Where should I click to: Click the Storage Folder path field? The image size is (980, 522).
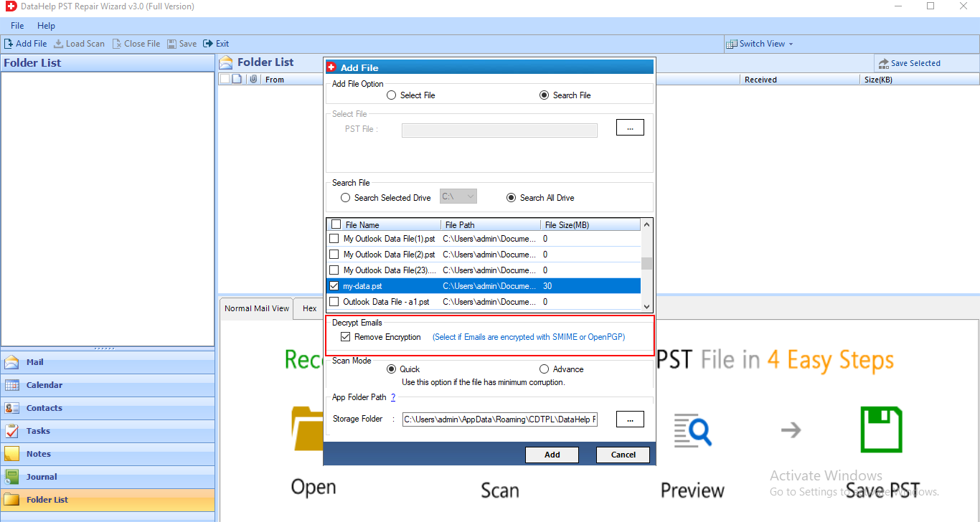click(x=499, y=419)
